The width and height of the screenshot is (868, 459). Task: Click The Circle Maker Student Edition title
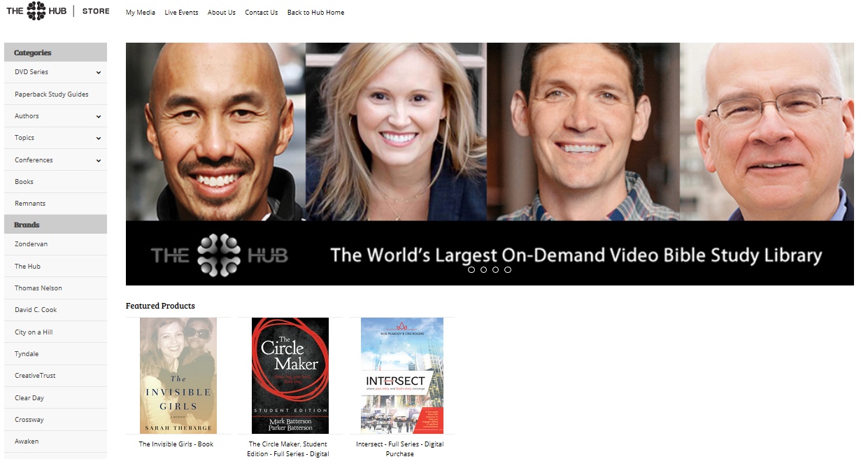coord(287,449)
